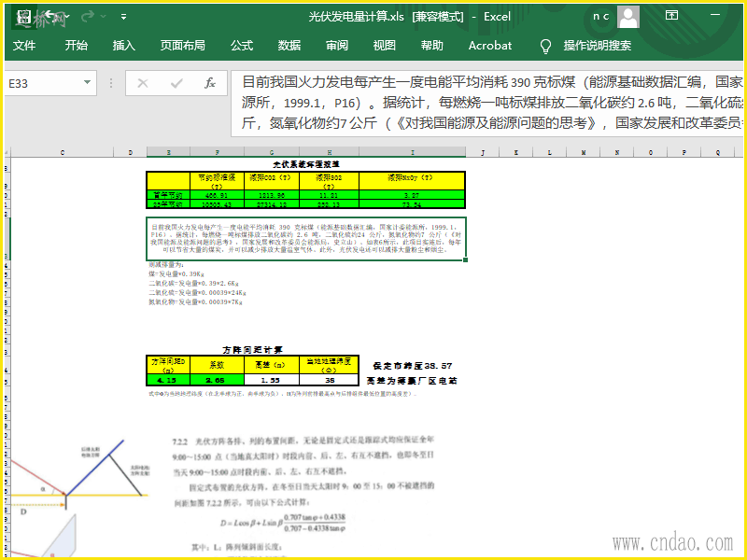Open Ribbon Display Options icon
This screenshot has width=747, height=560.
[x=671, y=15]
